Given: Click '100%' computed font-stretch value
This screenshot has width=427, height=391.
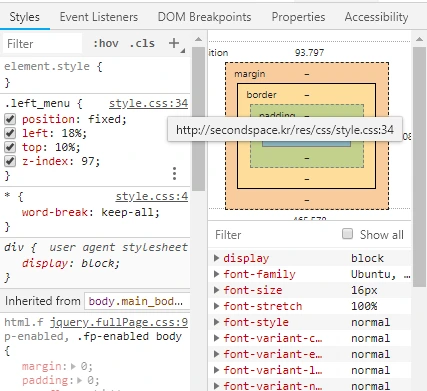Looking at the screenshot, I should tap(364, 306).
